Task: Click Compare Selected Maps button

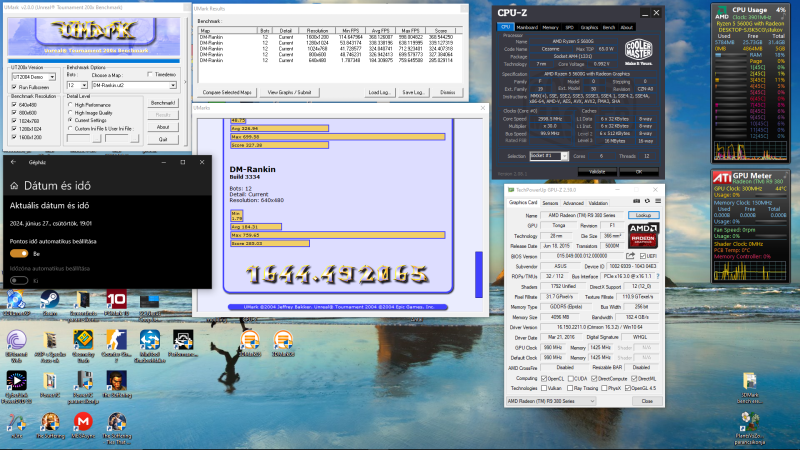Action: (x=227, y=92)
